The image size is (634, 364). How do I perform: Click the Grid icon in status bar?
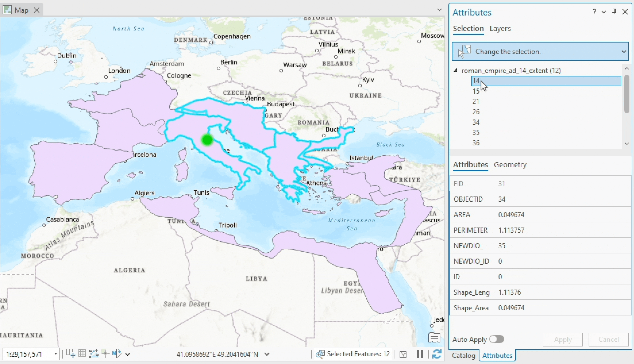tap(82, 353)
